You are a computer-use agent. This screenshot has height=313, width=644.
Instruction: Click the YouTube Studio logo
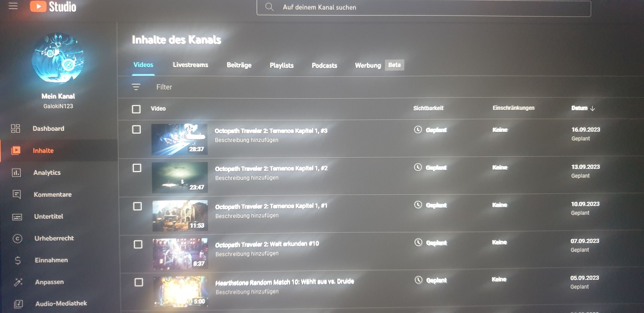pos(53,6)
